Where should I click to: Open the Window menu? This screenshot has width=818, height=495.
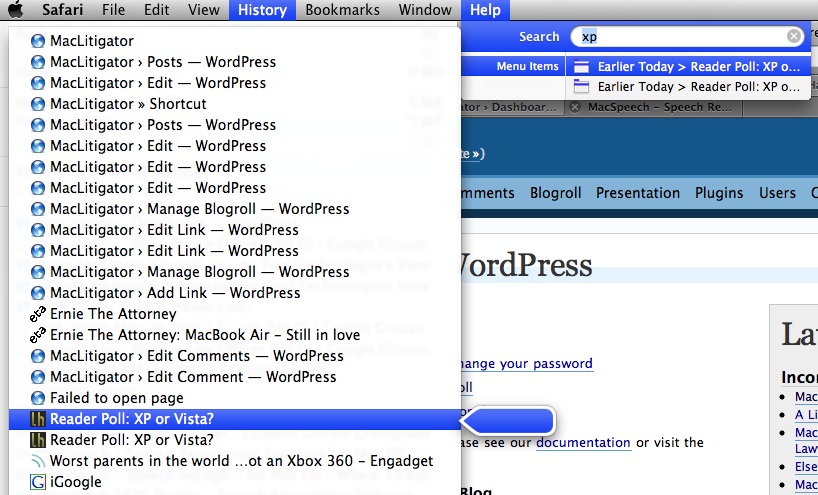coord(425,9)
